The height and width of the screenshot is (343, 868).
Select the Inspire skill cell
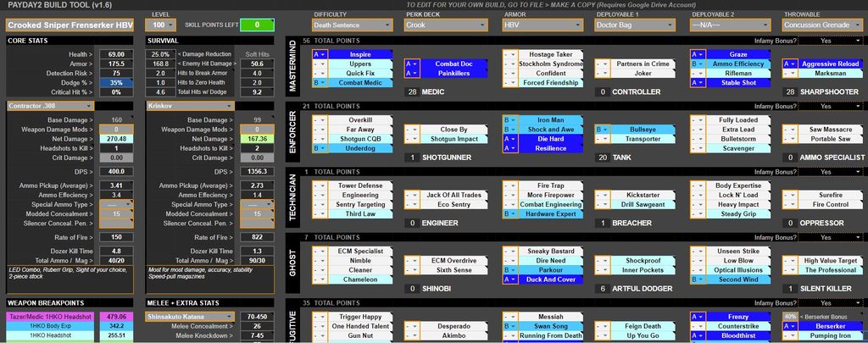pos(360,55)
